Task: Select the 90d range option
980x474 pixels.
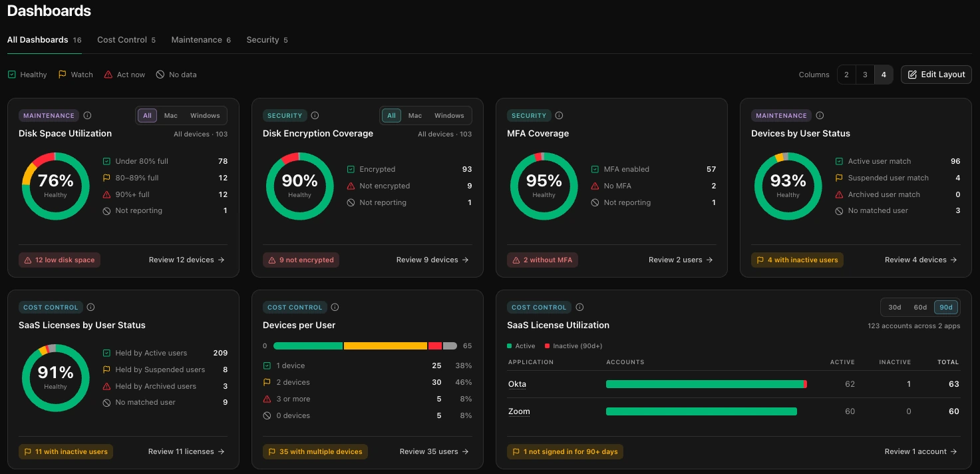Action: click(x=945, y=308)
